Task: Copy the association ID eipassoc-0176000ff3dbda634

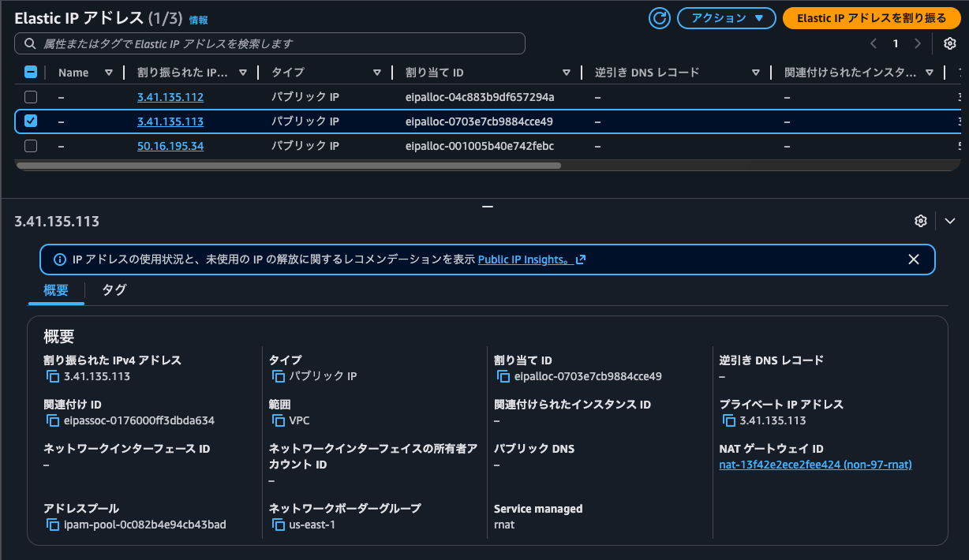Action: pos(51,420)
